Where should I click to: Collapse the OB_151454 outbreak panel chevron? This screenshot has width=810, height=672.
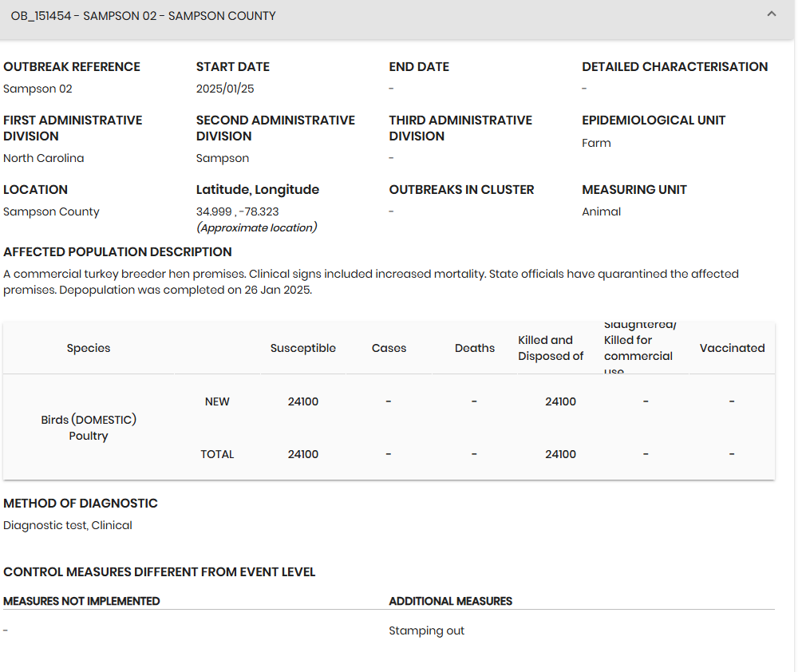771,14
